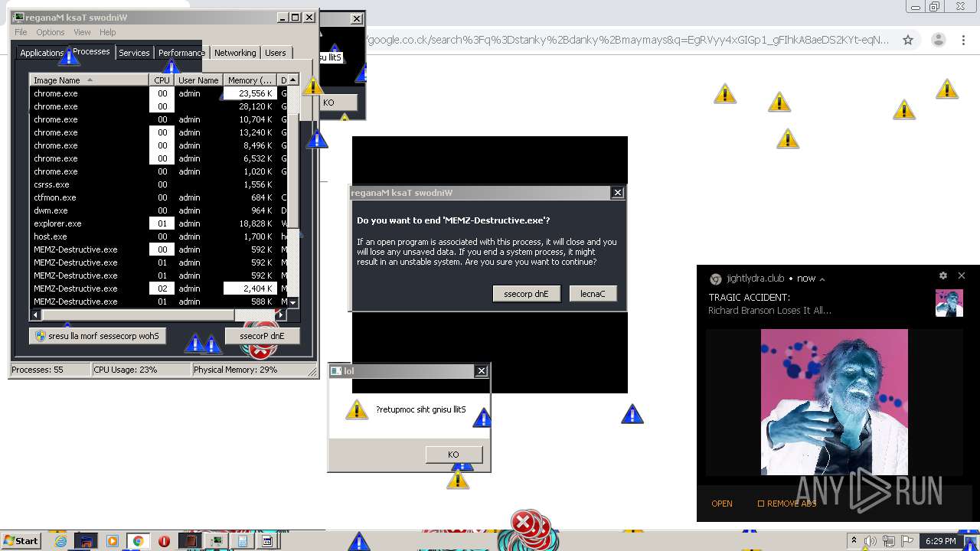Switch to the Networking tab
This screenshot has width=980, height=551.
[x=235, y=53]
